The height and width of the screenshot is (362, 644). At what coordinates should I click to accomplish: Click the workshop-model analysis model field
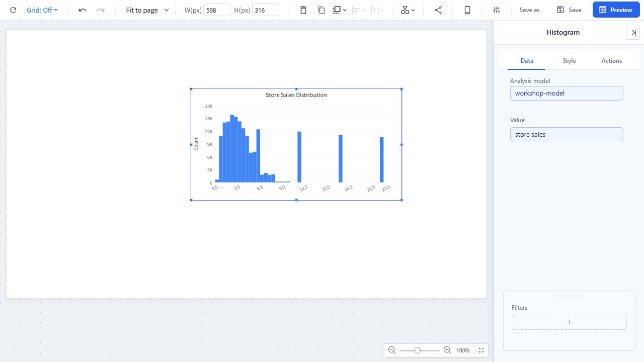pyautogui.click(x=567, y=93)
